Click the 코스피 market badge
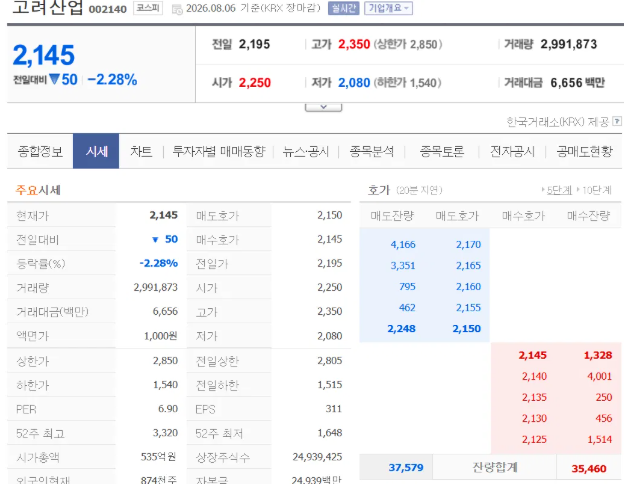The image size is (624, 484). pyautogui.click(x=148, y=8)
